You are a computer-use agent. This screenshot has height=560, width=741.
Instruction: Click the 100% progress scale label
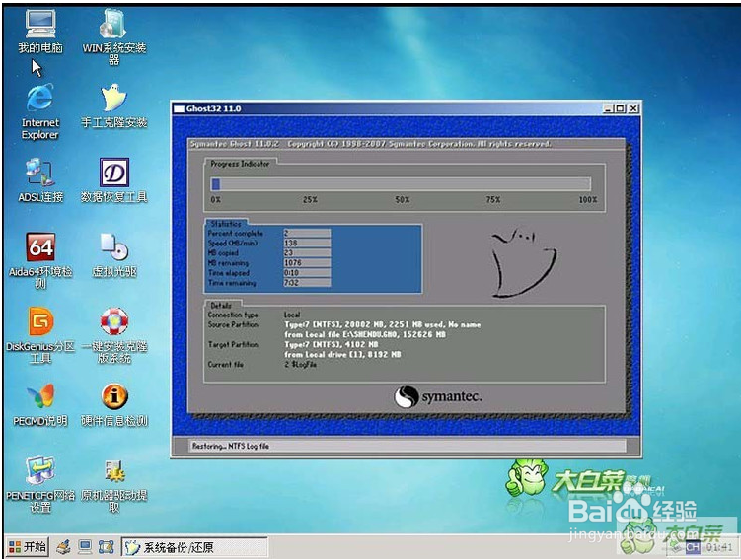(x=588, y=200)
